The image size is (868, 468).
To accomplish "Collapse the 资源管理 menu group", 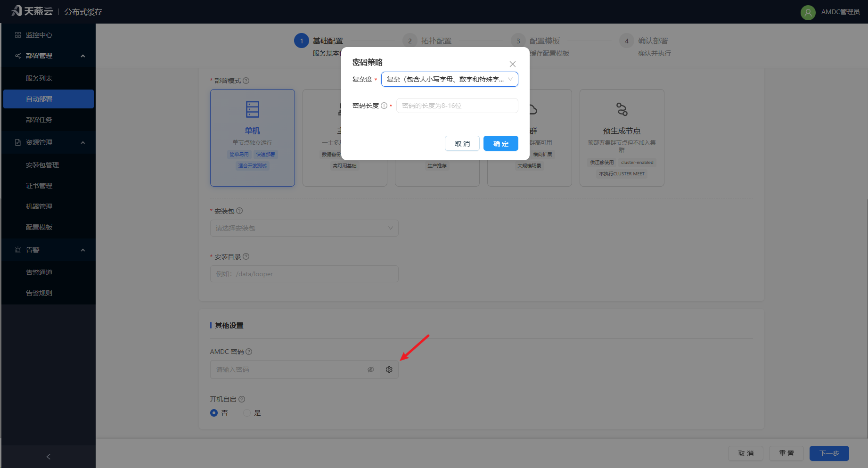I will click(83, 142).
